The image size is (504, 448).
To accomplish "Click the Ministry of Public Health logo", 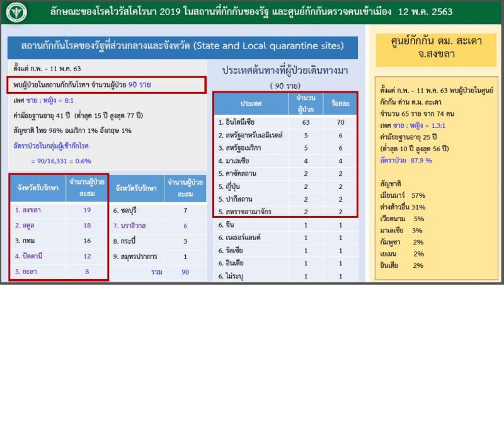I will click(16, 12).
